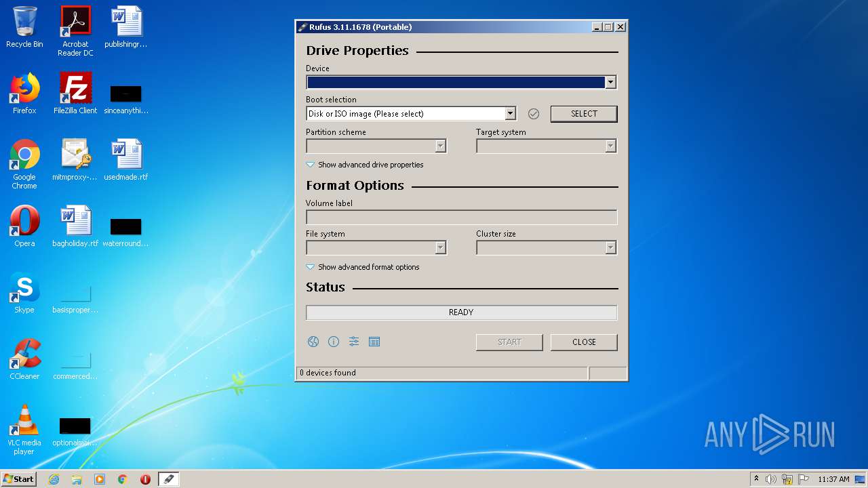868x488 pixels.
Task: Open the Recycle Bin desktop icon
Action: (x=24, y=27)
